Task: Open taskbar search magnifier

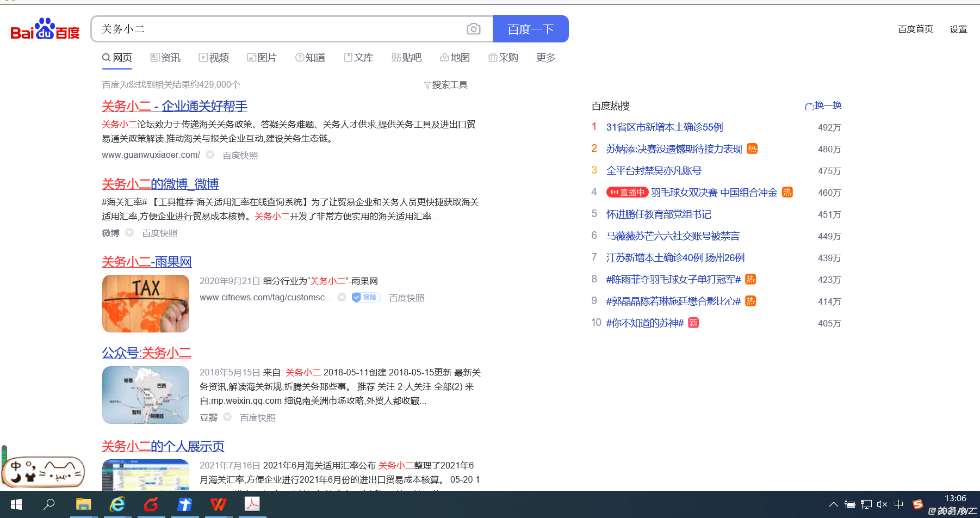Action: click(49, 504)
